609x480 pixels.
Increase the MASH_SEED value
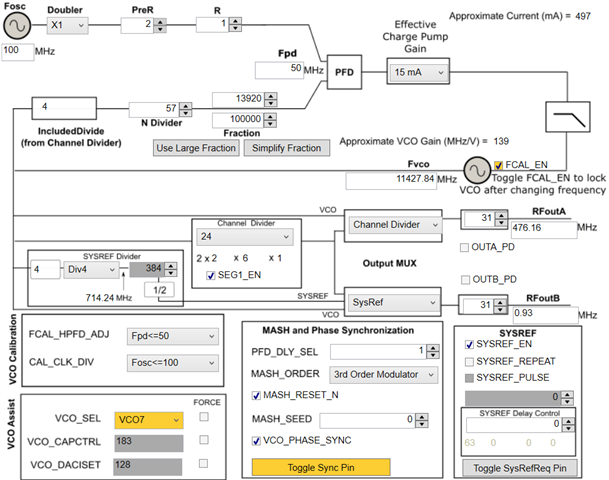422,417
